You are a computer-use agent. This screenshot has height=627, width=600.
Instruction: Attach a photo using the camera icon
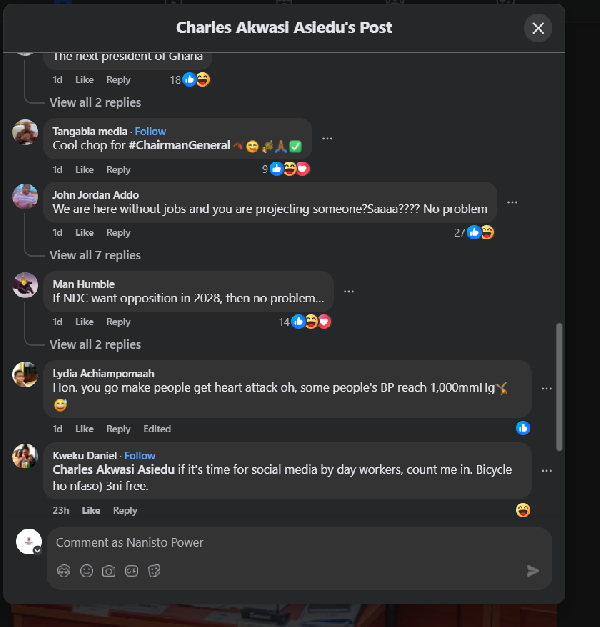coord(109,571)
